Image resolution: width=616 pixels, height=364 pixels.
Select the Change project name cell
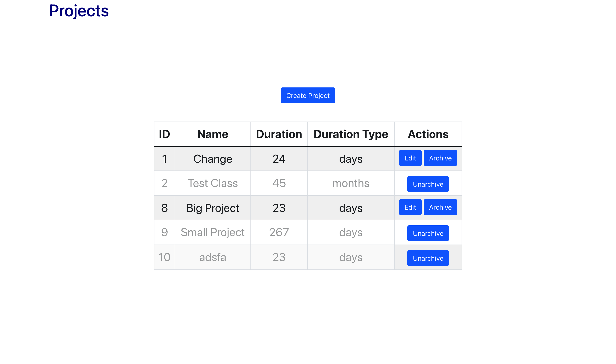click(212, 159)
